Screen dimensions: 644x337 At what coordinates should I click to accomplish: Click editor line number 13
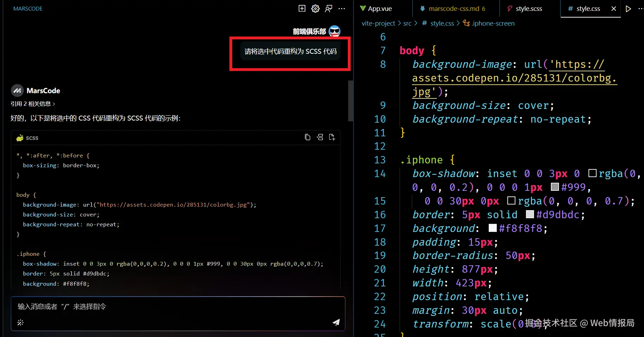coord(380,160)
